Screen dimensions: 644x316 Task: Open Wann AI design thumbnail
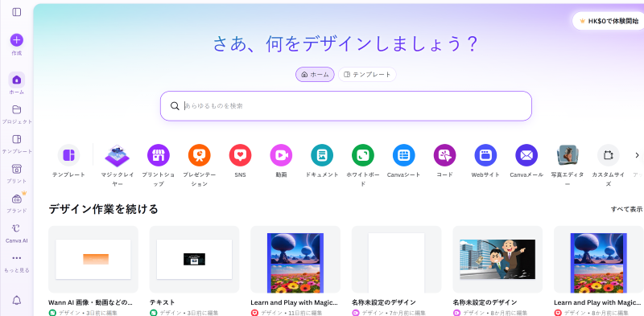coord(93,260)
